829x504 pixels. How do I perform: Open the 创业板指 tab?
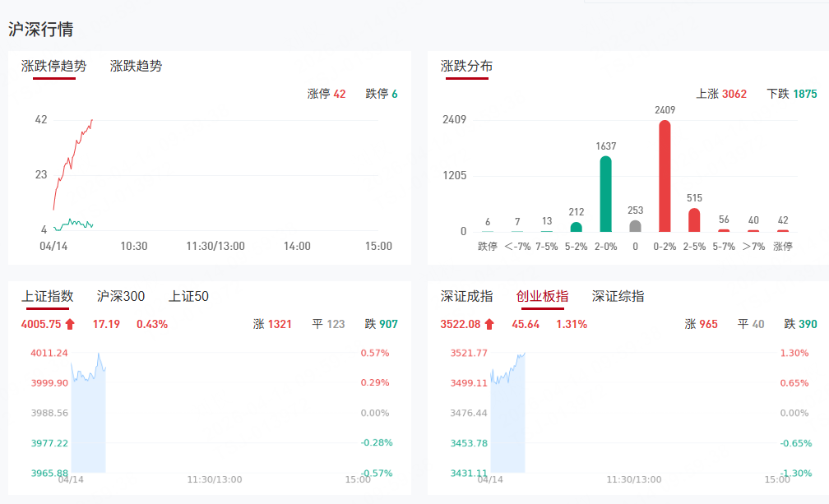(x=542, y=296)
